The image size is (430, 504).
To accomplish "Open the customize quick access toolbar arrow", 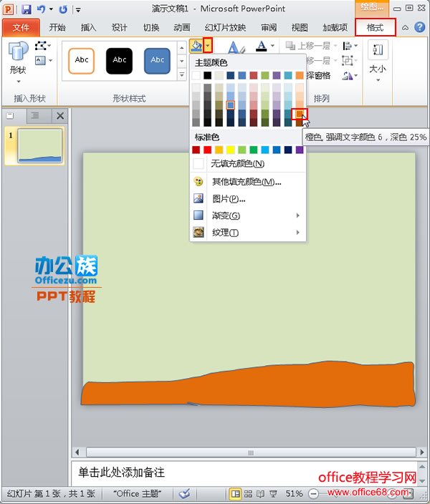I will (78, 10).
